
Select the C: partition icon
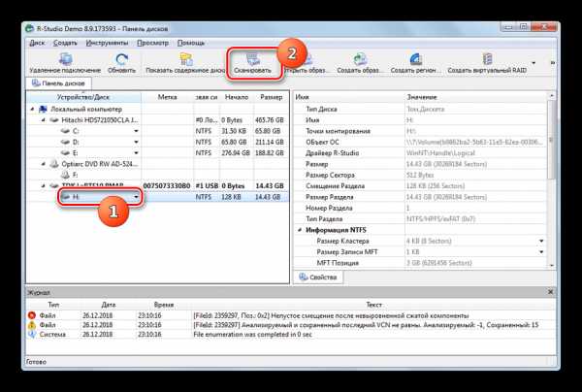tap(65, 131)
